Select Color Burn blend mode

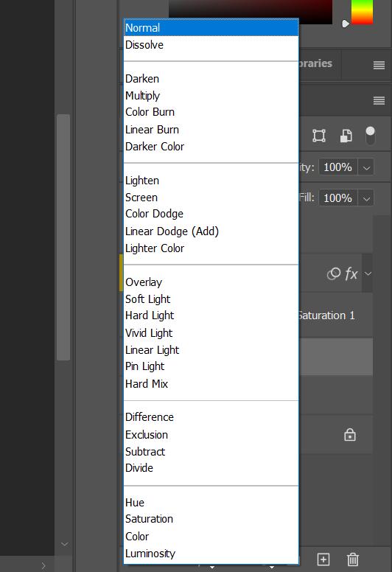coord(211,112)
